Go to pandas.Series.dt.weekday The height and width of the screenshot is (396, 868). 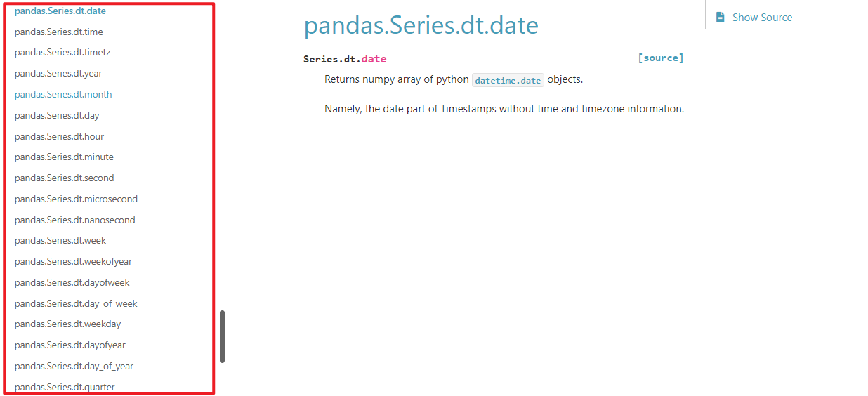67,324
